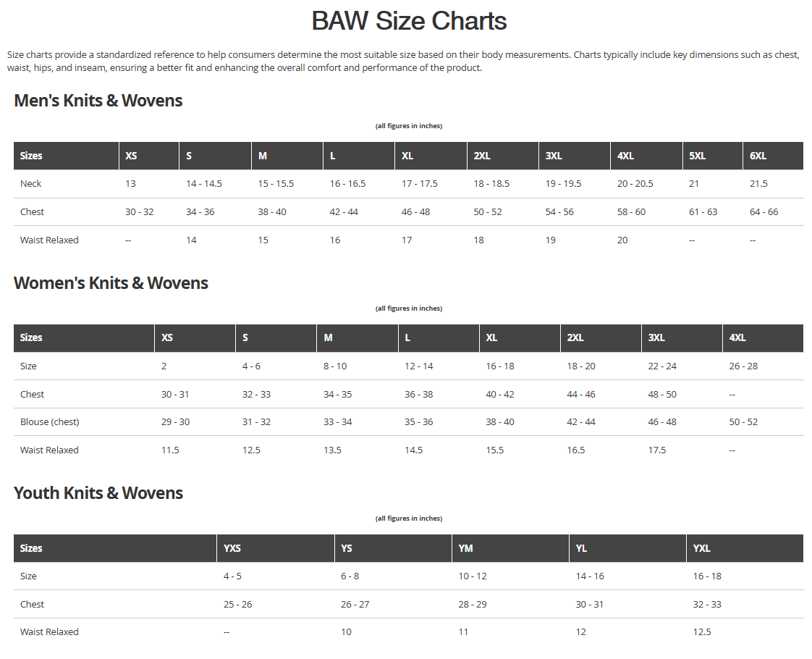Click Women's Waist Relaxed value 17.5
812x659 pixels.
pyautogui.click(x=657, y=450)
